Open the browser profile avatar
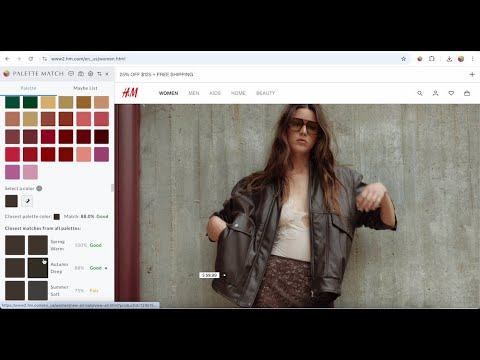 click(461, 59)
